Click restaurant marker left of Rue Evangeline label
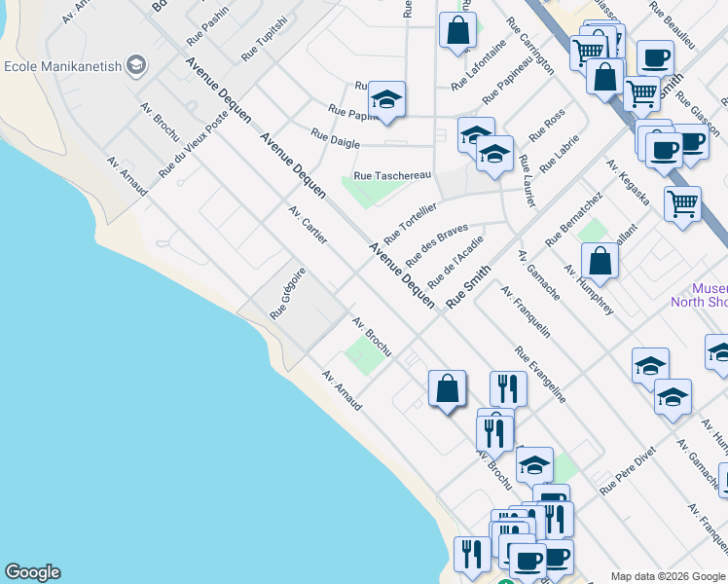 (508, 390)
